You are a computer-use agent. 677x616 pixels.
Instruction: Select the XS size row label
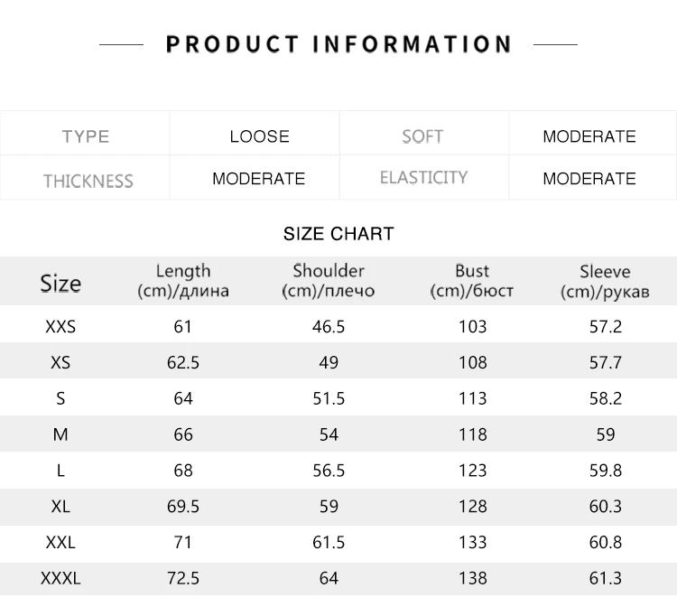pyautogui.click(x=60, y=362)
